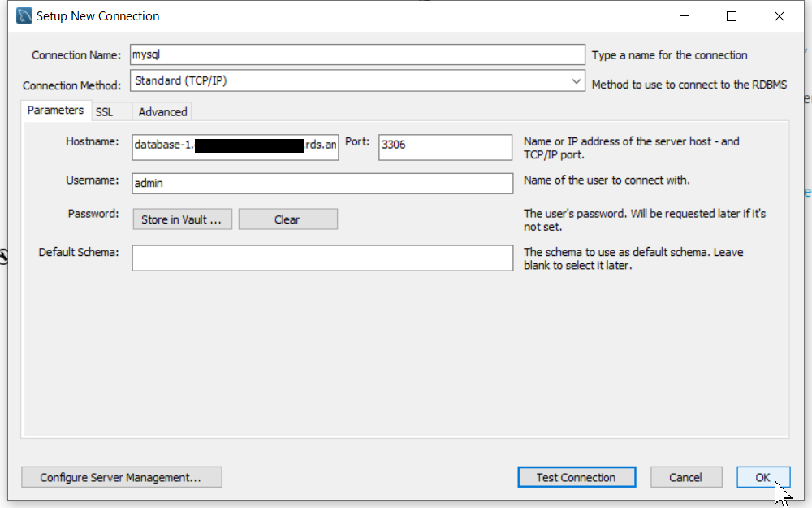Click the 'Setup New Connection' title text
Viewport: 812px width, 508px height.
point(98,16)
